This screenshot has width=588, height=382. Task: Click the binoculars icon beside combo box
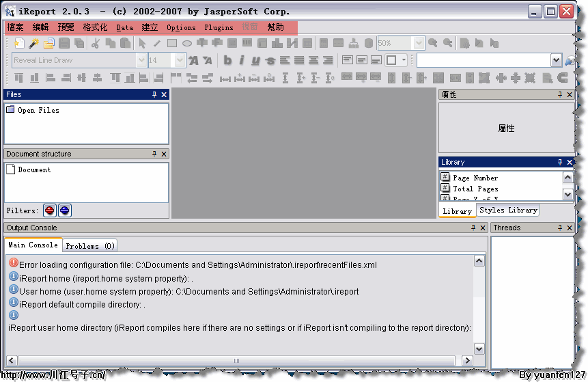pyautogui.click(x=570, y=60)
